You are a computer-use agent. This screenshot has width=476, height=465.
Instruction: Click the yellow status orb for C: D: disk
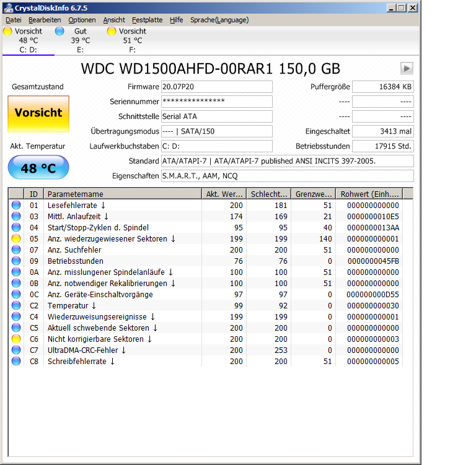pyautogui.click(x=7, y=31)
